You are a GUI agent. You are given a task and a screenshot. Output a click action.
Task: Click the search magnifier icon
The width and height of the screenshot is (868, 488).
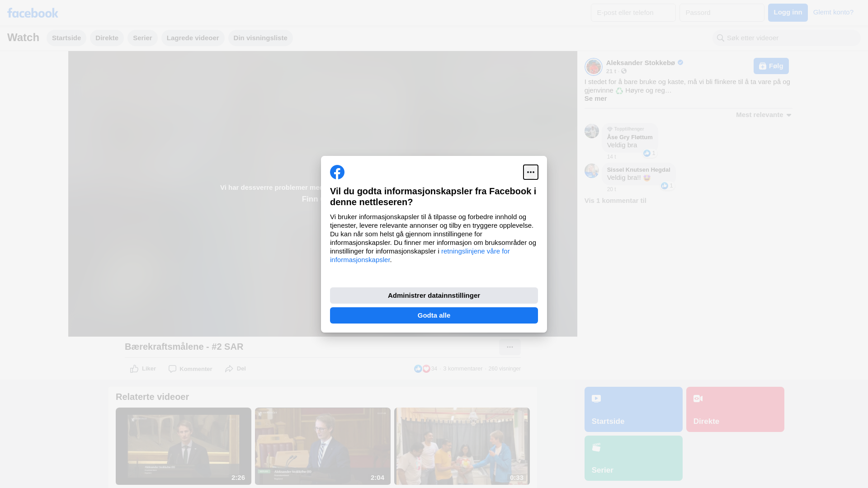coord(721,38)
